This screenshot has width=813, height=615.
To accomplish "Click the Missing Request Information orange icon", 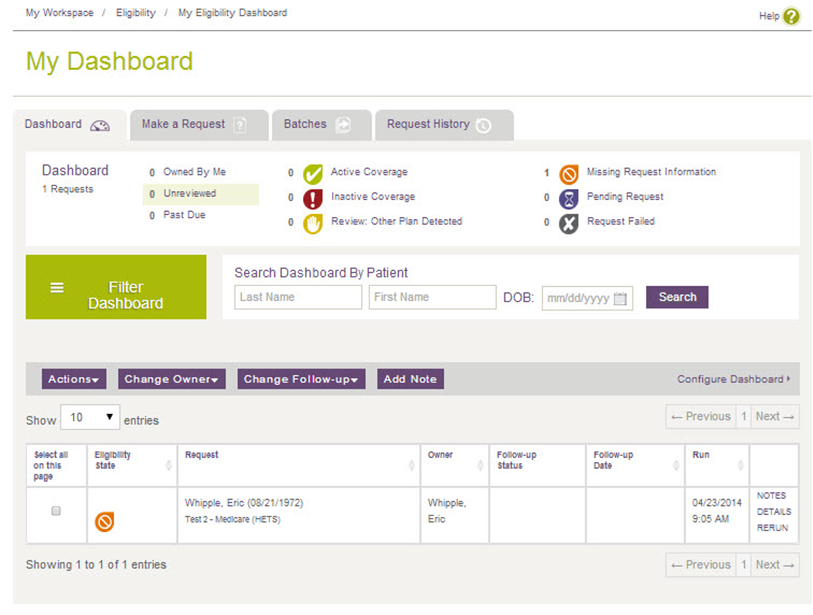I will pyautogui.click(x=569, y=174).
